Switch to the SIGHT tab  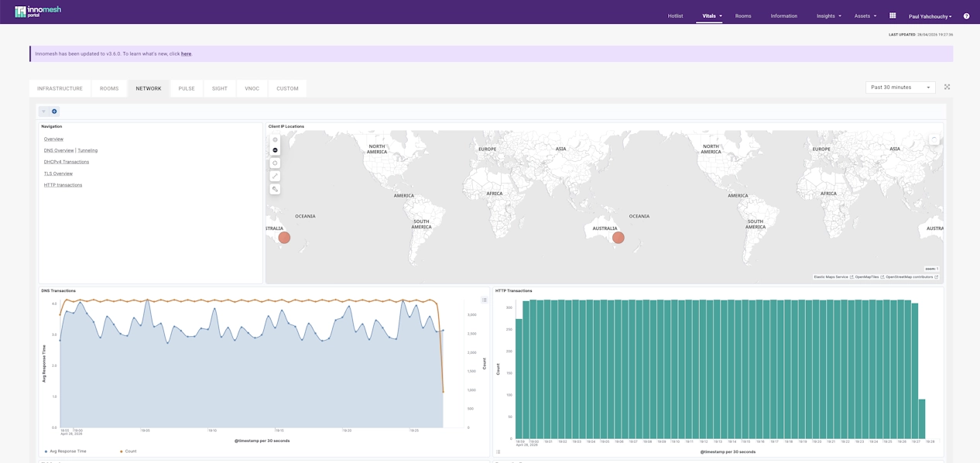coord(220,88)
